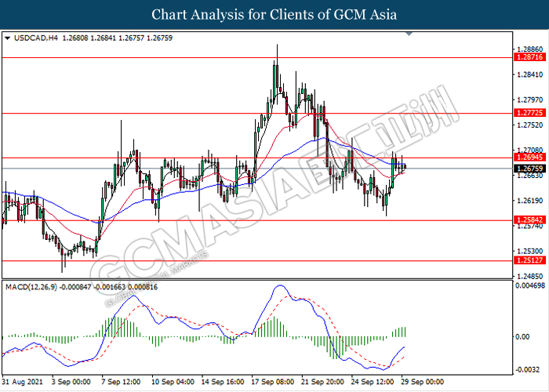The height and width of the screenshot is (392, 549).
Task: Click the 1.28860 price axis value
Action: (x=529, y=49)
